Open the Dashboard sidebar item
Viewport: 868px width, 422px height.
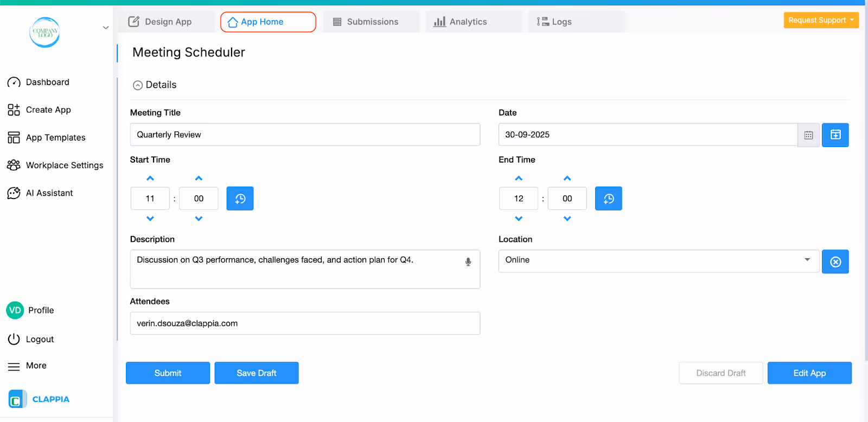coord(38,82)
